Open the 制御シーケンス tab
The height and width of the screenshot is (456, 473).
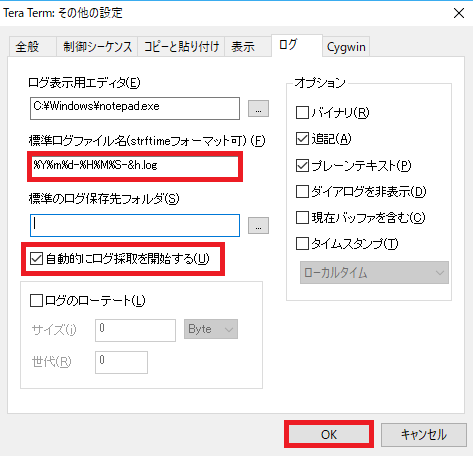(97, 47)
